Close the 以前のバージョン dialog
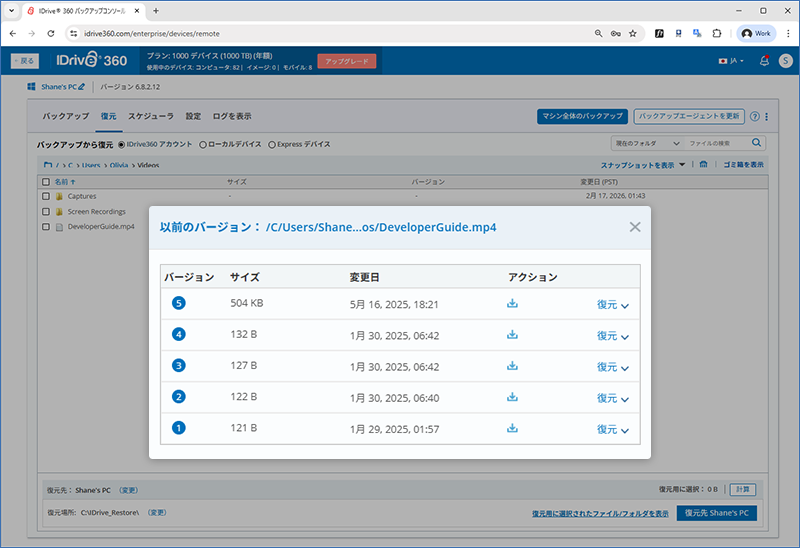The height and width of the screenshot is (548, 800). [x=635, y=227]
